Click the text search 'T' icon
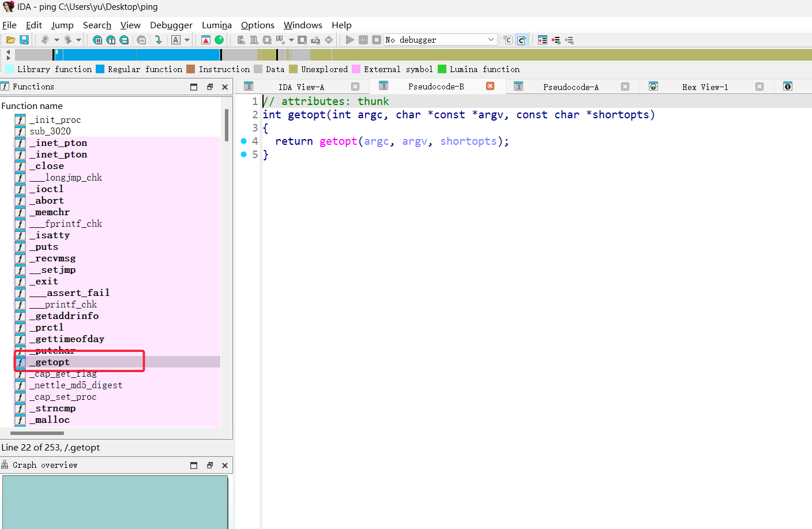 (111, 40)
